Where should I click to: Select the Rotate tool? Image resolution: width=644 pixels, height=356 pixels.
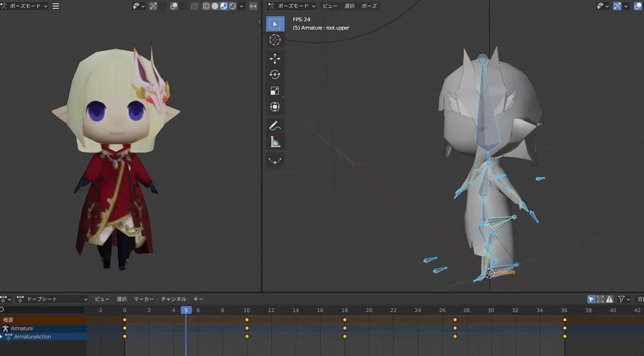click(x=275, y=75)
